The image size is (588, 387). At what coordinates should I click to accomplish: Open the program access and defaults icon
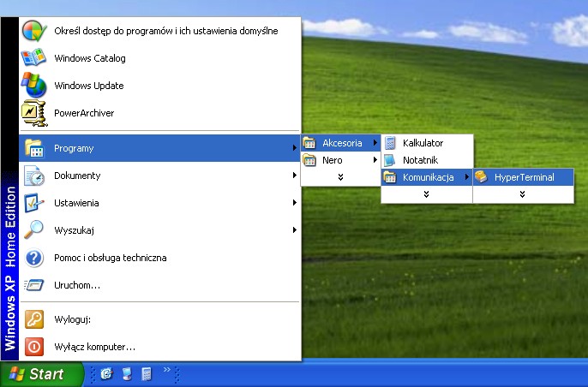[x=34, y=31]
